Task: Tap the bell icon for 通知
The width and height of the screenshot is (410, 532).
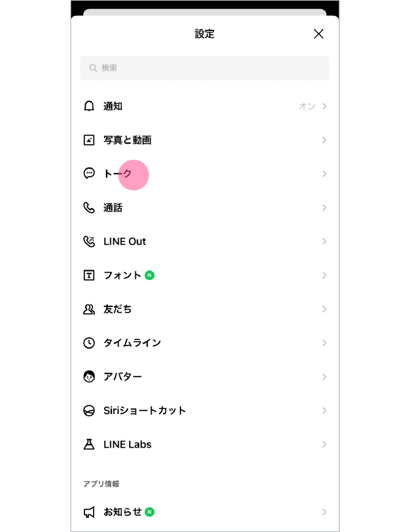Action: click(89, 106)
